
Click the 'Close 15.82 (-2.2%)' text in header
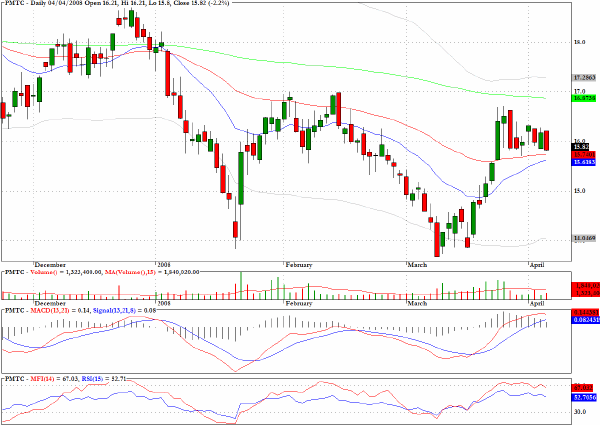coord(201,3)
